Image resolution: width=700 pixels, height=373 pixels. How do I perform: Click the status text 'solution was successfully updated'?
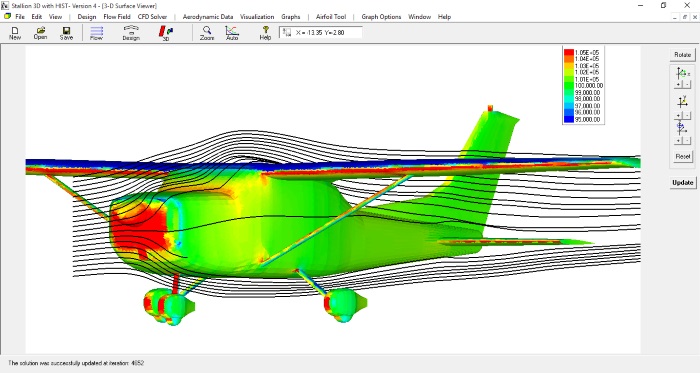point(76,363)
